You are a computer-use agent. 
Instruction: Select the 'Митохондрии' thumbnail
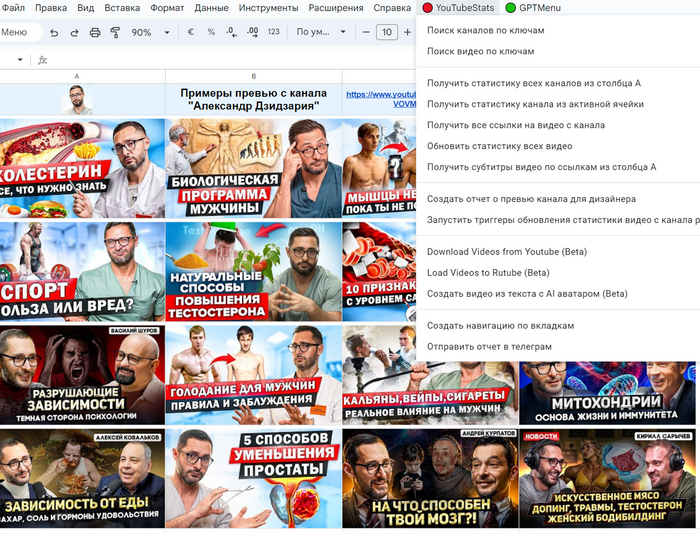607,393
